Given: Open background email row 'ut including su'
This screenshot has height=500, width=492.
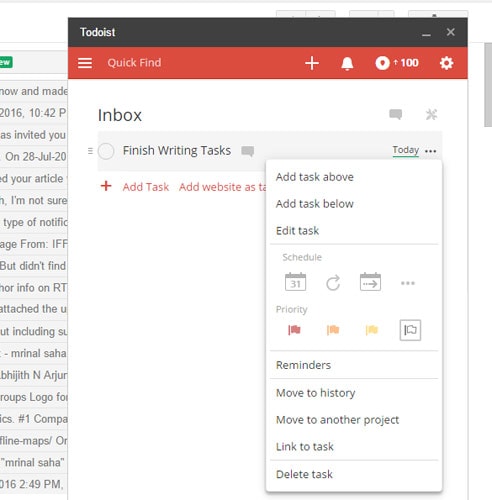Looking at the screenshot, I should pyautogui.click(x=33, y=331).
